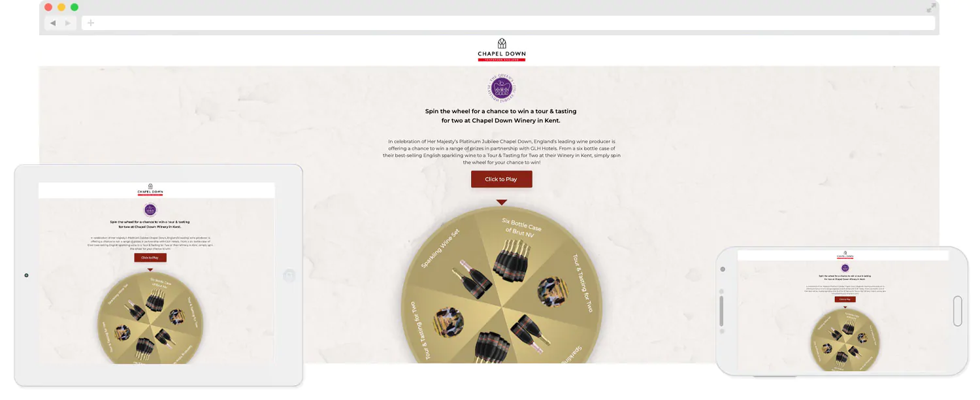Click the spinning wheel on the tablet
This screenshot has width=980, height=400.
tap(150, 318)
